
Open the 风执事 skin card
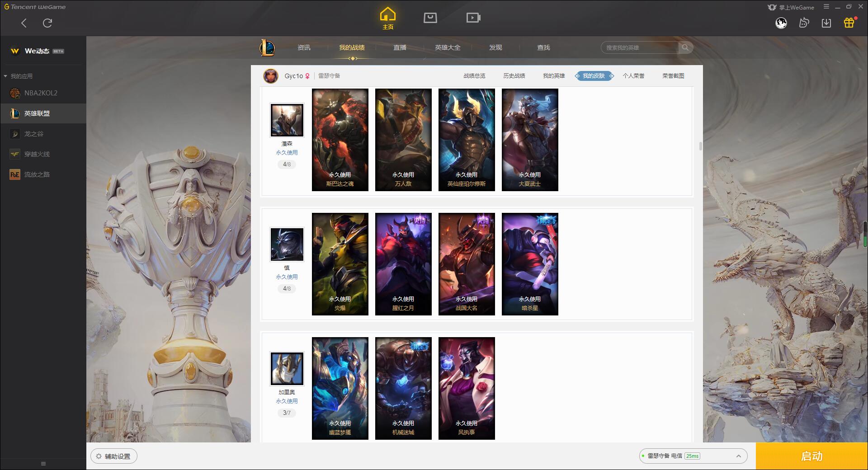(467, 388)
